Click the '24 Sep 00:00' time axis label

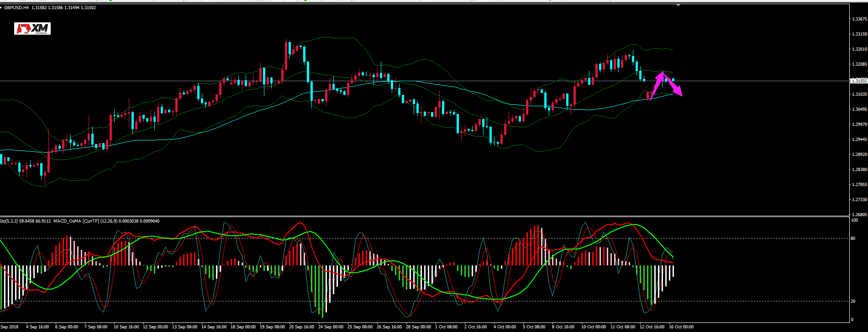[x=331, y=327]
